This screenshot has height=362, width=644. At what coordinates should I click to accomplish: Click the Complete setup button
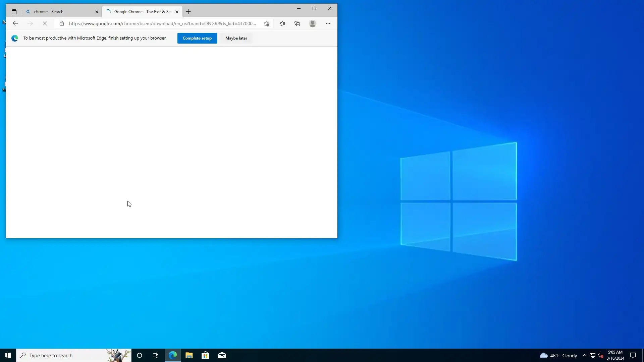[197, 38]
